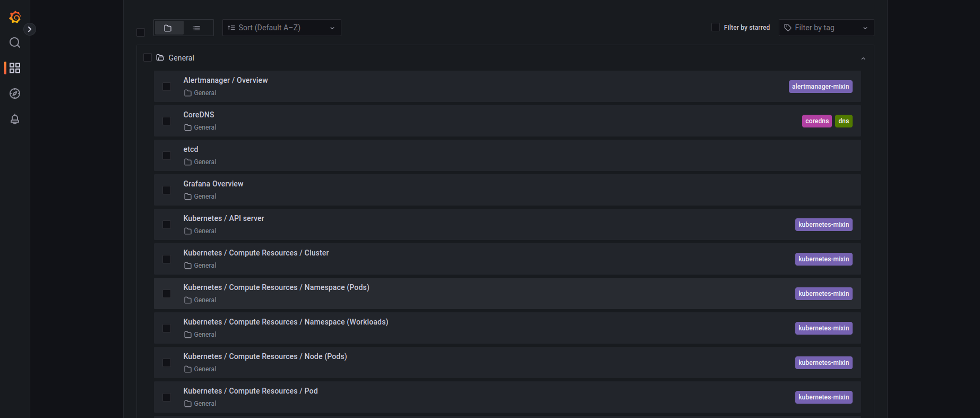Check the Namespace (Workloads) row checkbox
This screenshot has height=418, width=980.
[167, 328]
